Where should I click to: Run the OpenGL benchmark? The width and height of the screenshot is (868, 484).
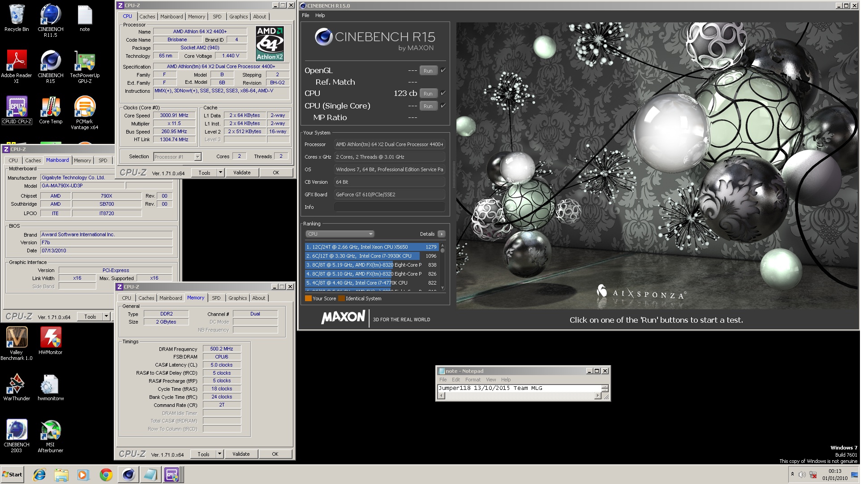point(428,70)
